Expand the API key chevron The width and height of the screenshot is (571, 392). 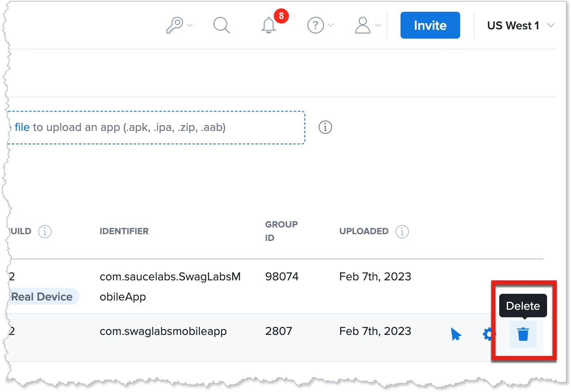190,26
